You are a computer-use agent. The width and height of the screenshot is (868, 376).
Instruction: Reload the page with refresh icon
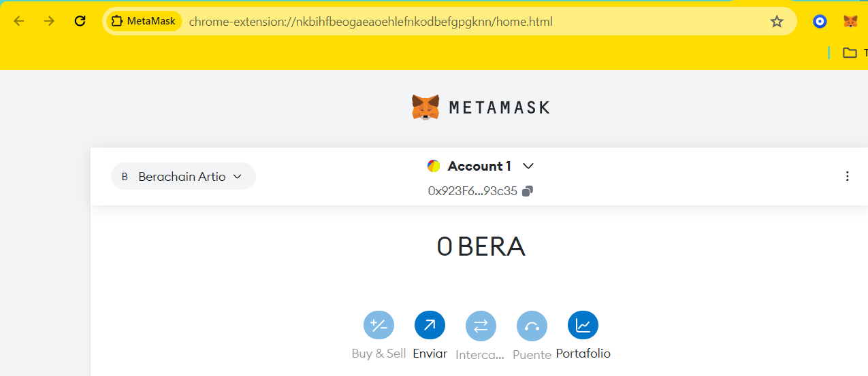coord(80,21)
